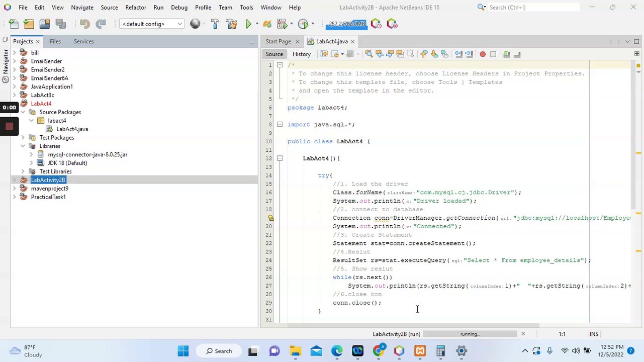Collapse the LabAct4() constructor code fold
The height and width of the screenshot is (362, 644).
click(280, 158)
